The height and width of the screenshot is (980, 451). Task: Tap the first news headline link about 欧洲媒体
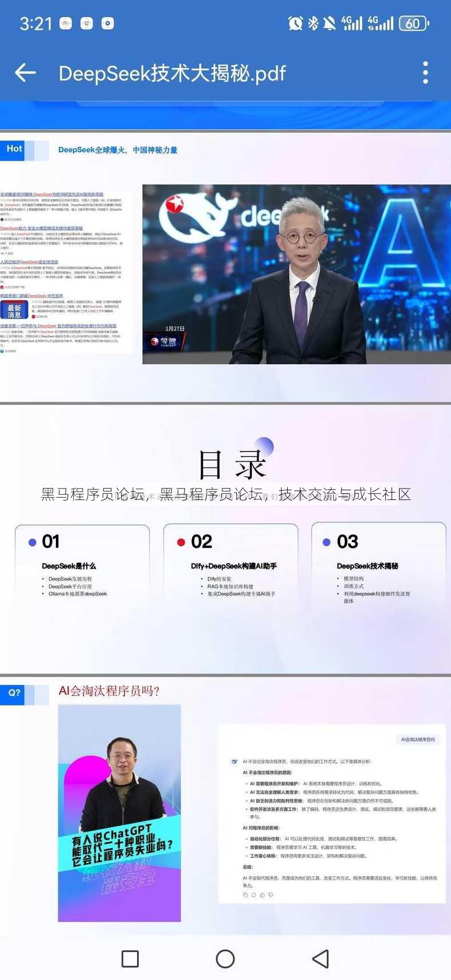(x=52, y=195)
